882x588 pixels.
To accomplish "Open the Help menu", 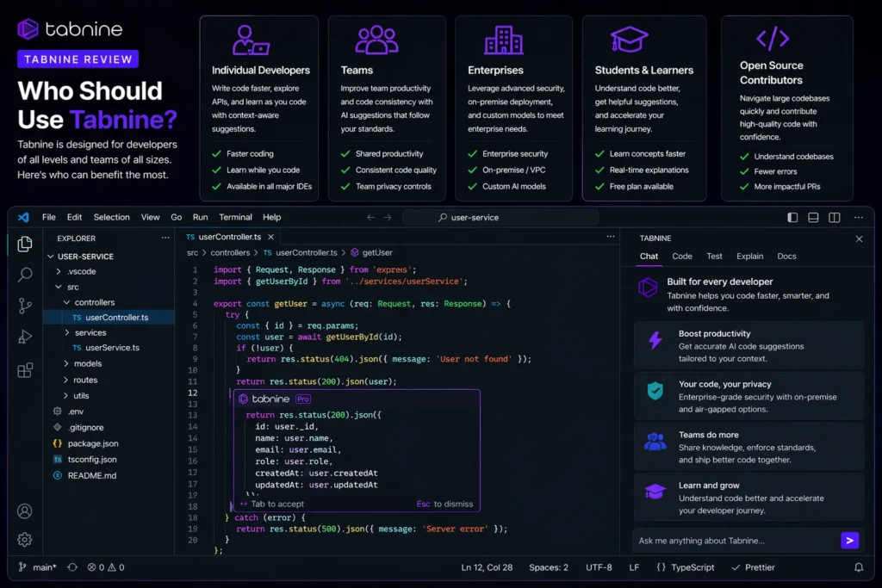I will click(271, 217).
